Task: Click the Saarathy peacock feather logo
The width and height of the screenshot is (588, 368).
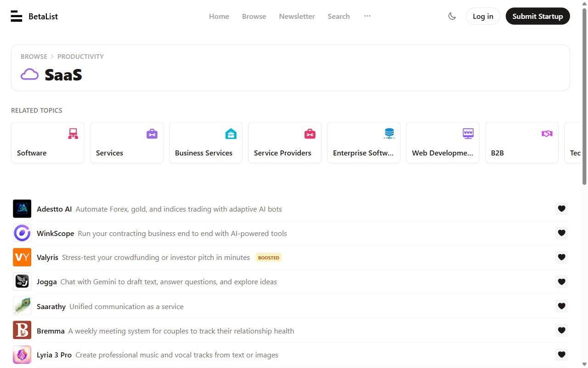Action: click(22, 306)
